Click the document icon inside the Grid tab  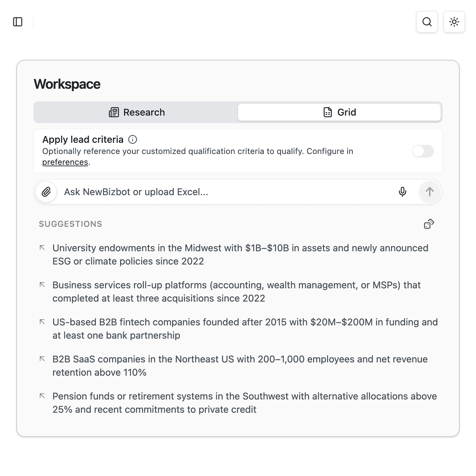[327, 112]
